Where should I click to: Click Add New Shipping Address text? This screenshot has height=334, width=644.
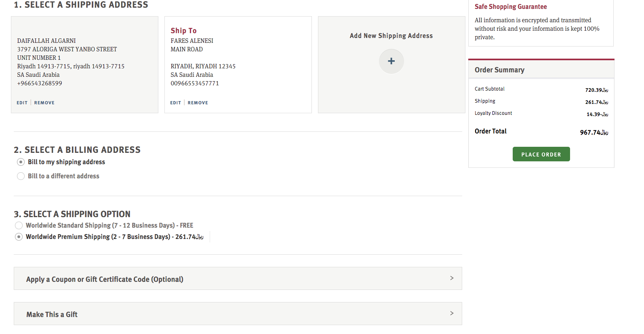(x=391, y=36)
